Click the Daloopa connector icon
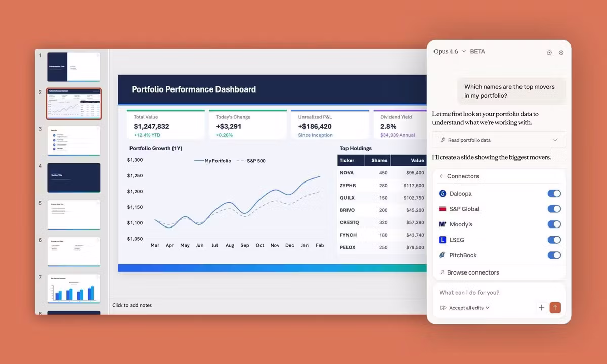 (x=443, y=193)
